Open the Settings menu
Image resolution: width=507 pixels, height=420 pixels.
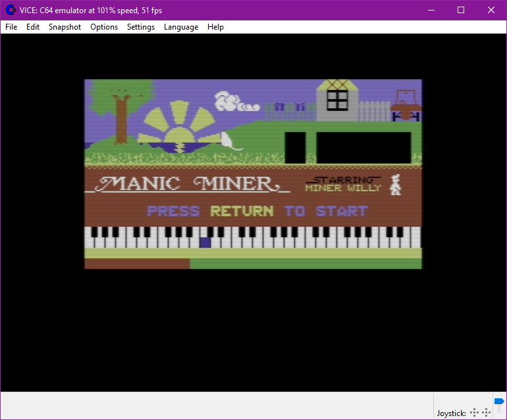[x=141, y=27]
